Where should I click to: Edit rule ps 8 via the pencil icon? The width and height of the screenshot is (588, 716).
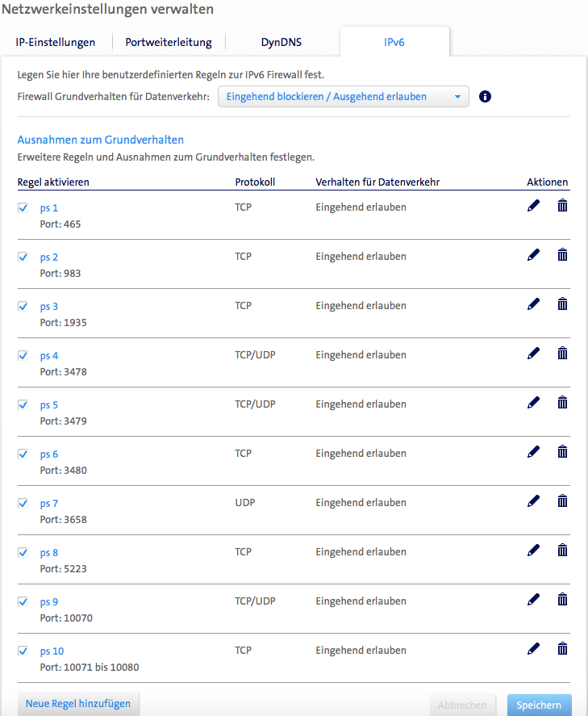[533, 551]
